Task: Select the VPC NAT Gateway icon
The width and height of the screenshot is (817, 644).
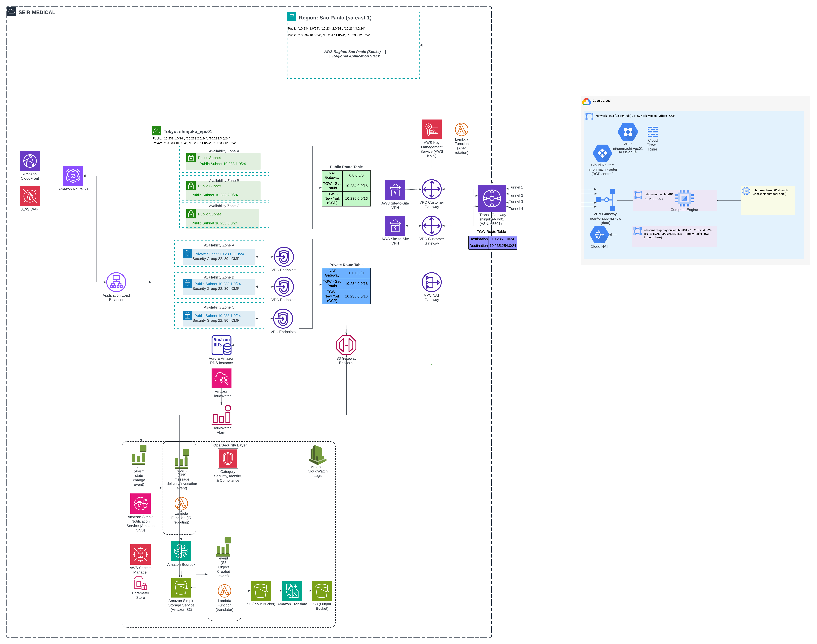Action: pos(432,282)
